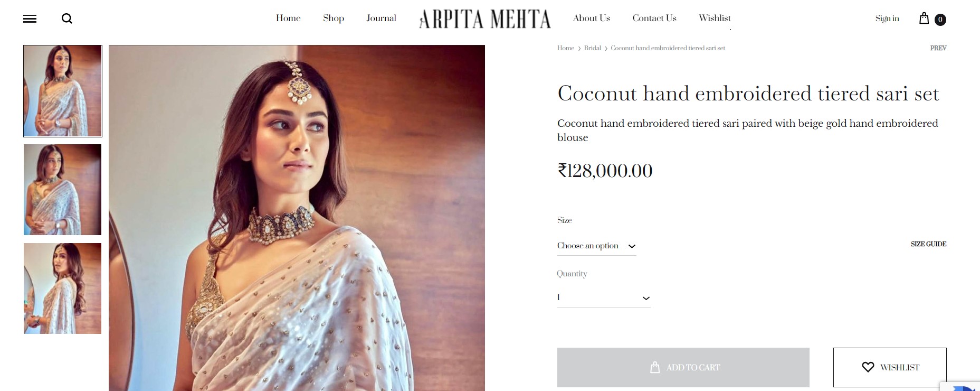Click the heart Wishlist button
980x391 pixels.
[889, 367]
